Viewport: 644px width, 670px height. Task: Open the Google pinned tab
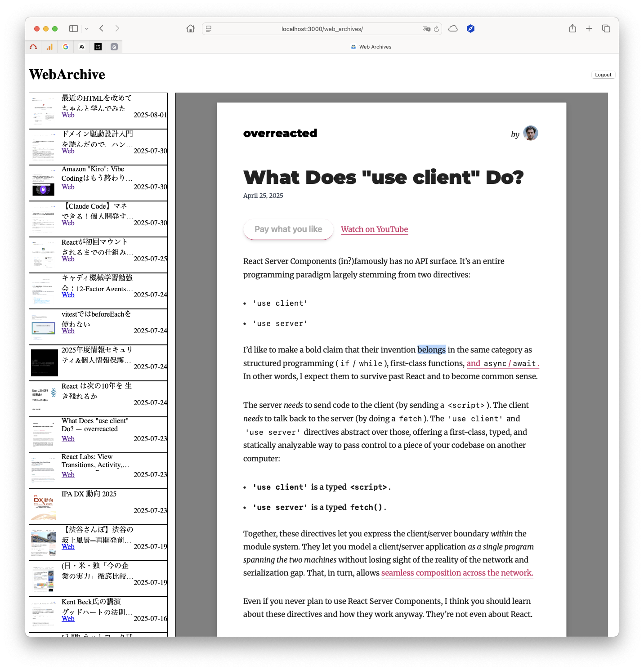pos(66,47)
